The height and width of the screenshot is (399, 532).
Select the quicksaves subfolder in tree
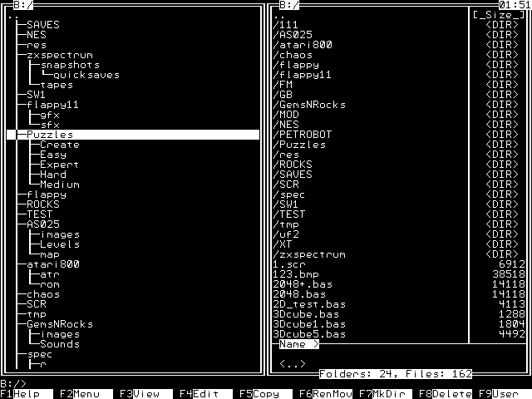pos(86,75)
